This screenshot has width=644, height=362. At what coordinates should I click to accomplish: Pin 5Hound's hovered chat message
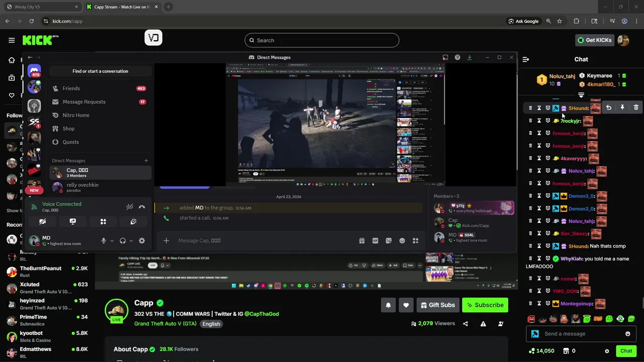(622, 108)
